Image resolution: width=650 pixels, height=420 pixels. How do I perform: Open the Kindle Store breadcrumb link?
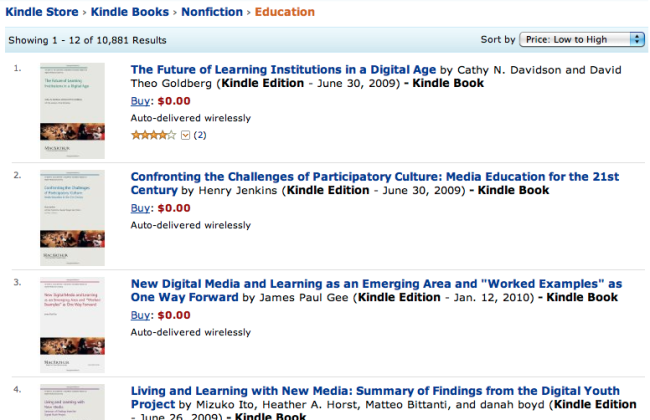click(x=43, y=12)
